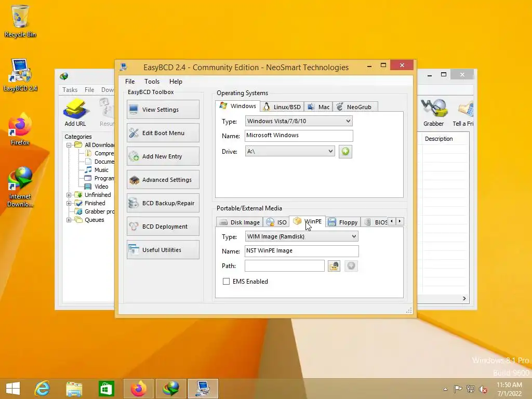Click the Microsoft Windows name field
532x399 pixels.
299,136
